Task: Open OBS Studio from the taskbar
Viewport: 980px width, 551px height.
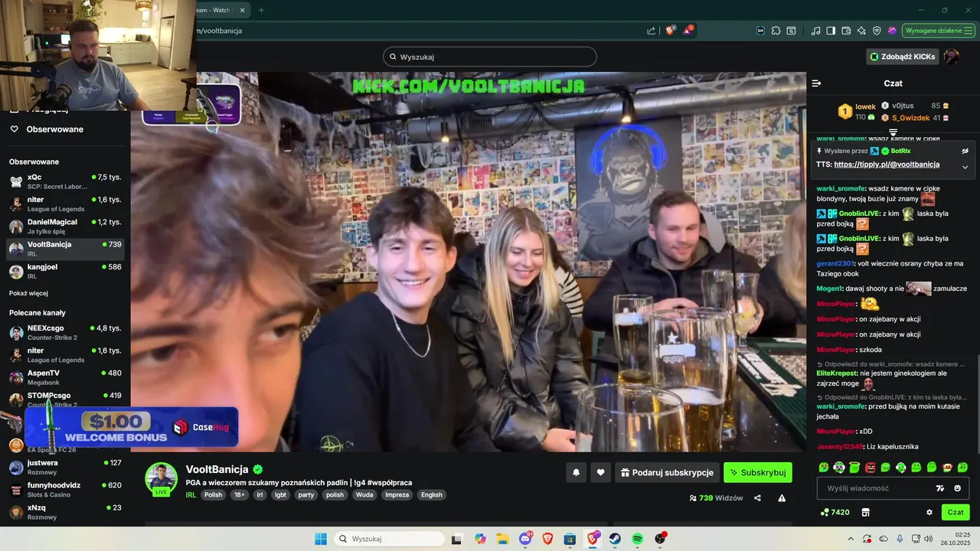Action: (x=660, y=539)
